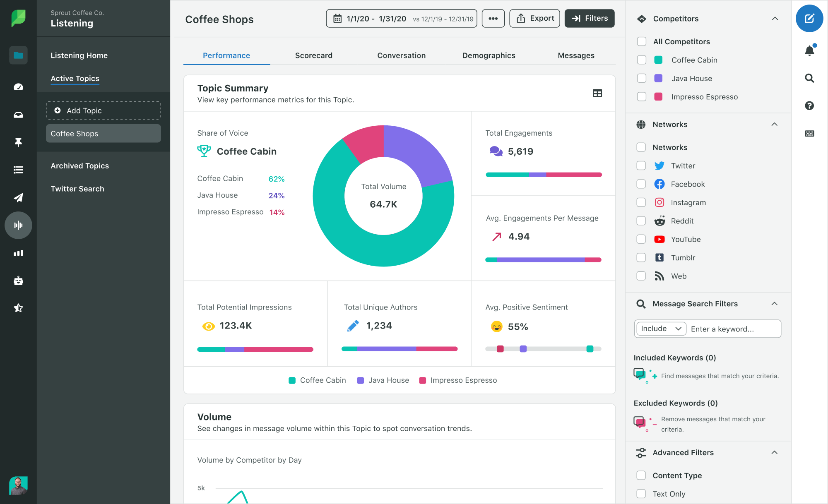This screenshot has height=504, width=828.
Task: Click the Listening Home navigation icon
Action: [18, 55]
